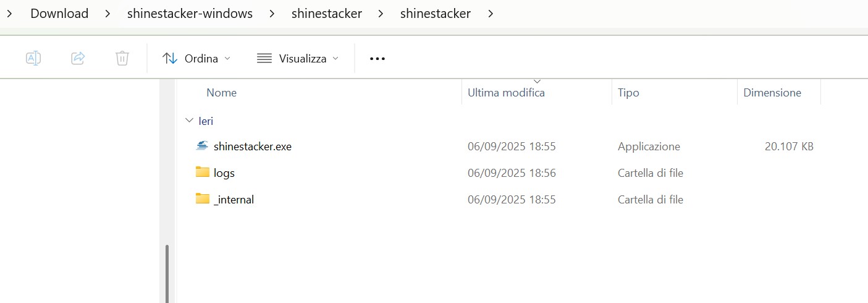Viewport: 868px width, 303px height.
Task: Collapse the Ieri group
Action: coord(189,121)
